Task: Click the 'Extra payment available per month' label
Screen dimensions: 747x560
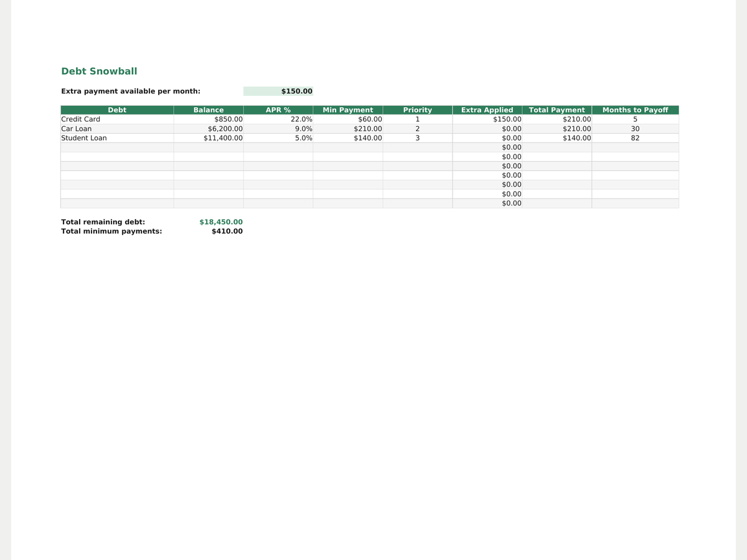Action: pyautogui.click(x=131, y=91)
